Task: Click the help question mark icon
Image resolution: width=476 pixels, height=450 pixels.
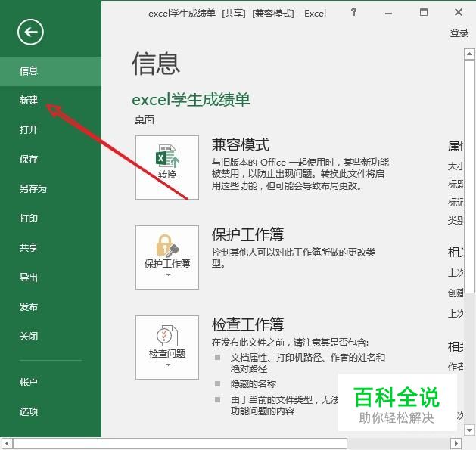Action: 353,12
